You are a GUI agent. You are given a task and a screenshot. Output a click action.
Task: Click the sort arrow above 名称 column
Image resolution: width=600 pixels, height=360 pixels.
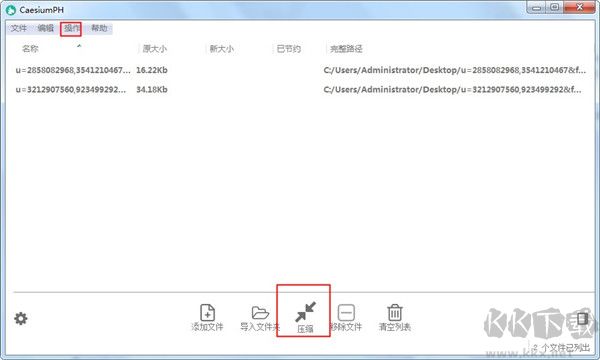79,46
